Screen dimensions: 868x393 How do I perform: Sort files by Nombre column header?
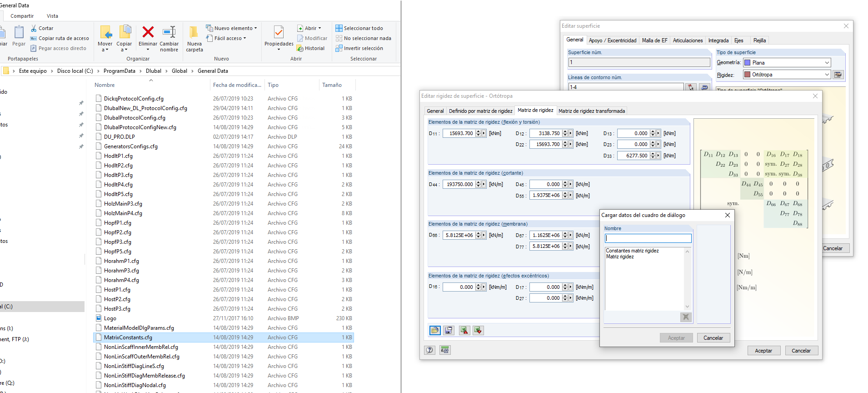(105, 85)
